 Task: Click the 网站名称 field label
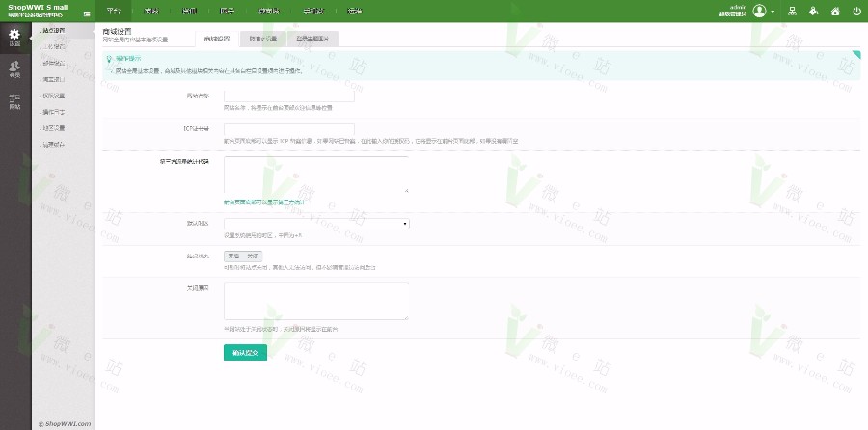pos(198,95)
